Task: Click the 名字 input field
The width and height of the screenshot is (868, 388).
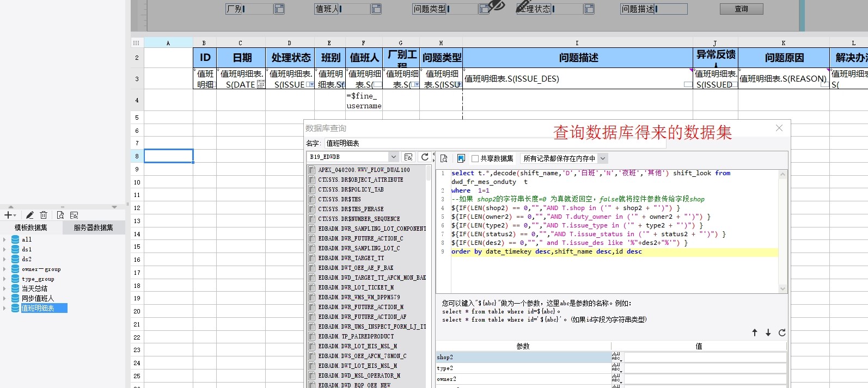Action: point(494,143)
